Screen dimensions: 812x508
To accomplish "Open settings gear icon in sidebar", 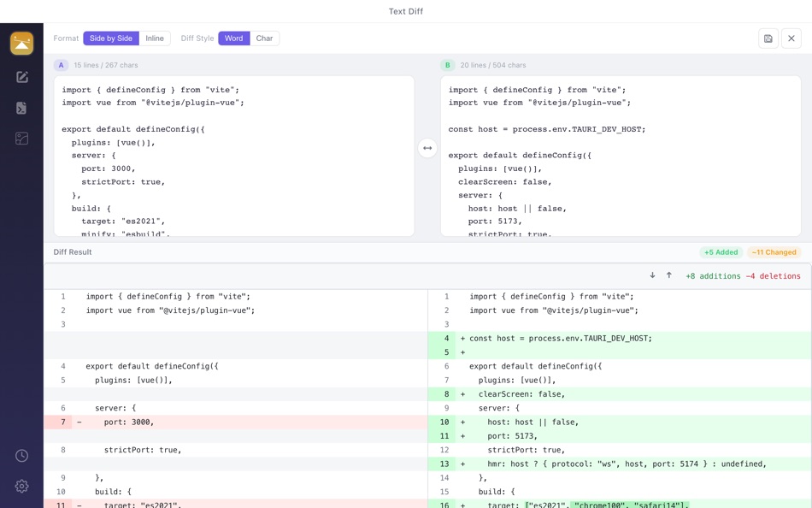I will pos(21,487).
